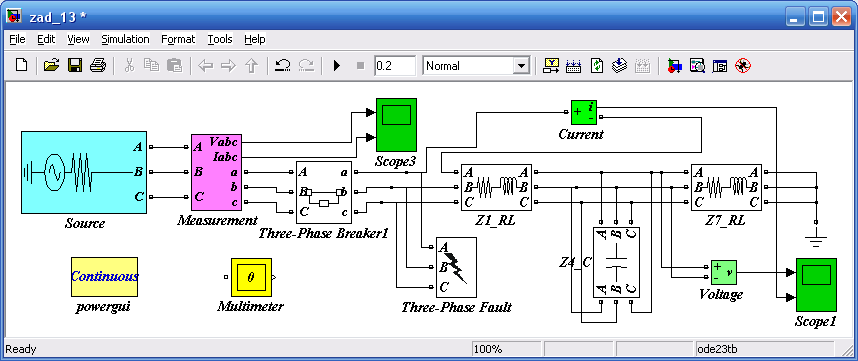
Task: Navigate back with left arrow icon
Action: (x=205, y=66)
